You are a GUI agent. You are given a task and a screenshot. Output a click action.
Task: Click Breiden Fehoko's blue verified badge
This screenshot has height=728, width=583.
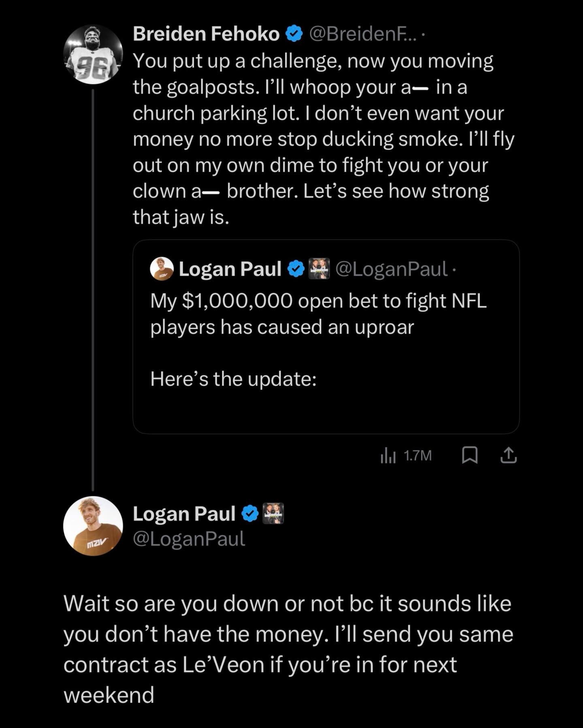click(294, 34)
